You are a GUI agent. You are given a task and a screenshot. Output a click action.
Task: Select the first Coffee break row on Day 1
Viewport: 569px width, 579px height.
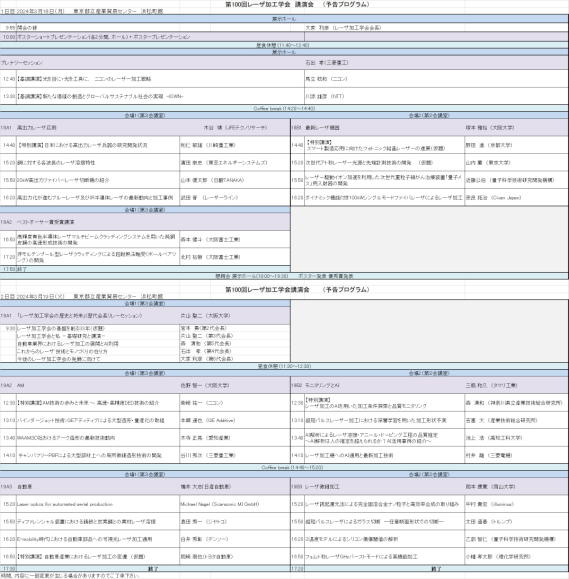[284, 109]
